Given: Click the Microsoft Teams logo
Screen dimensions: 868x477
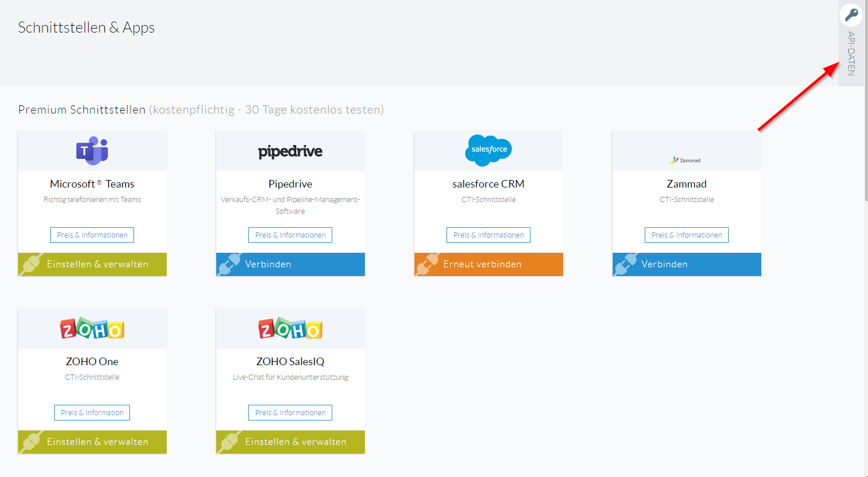Looking at the screenshot, I should (92, 151).
